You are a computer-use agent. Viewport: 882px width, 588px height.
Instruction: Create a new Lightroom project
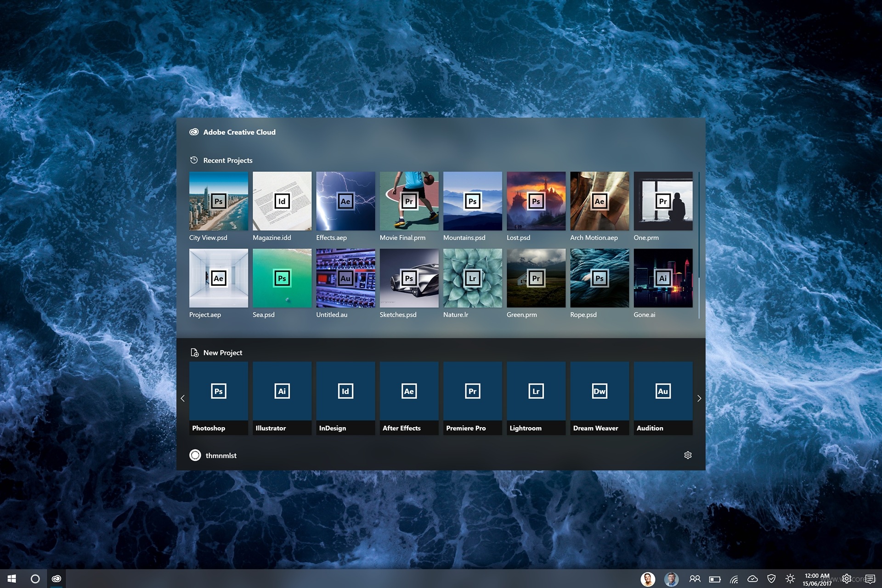click(536, 398)
